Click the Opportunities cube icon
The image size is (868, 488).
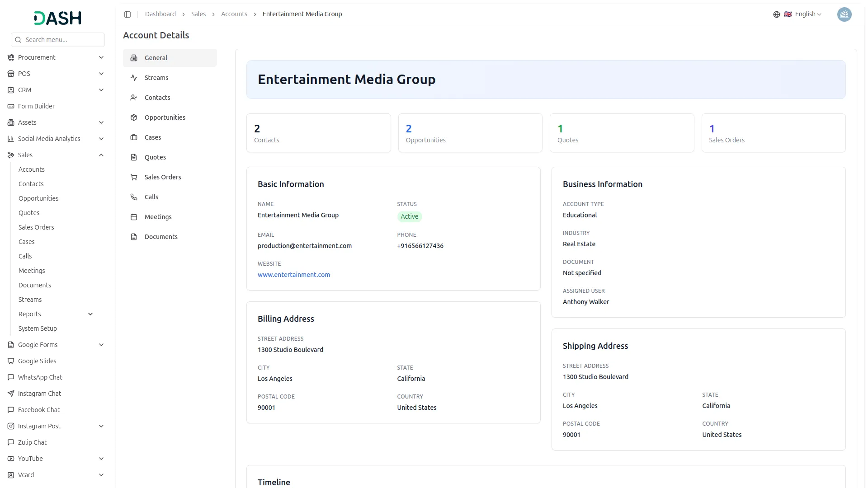[134, 117]
